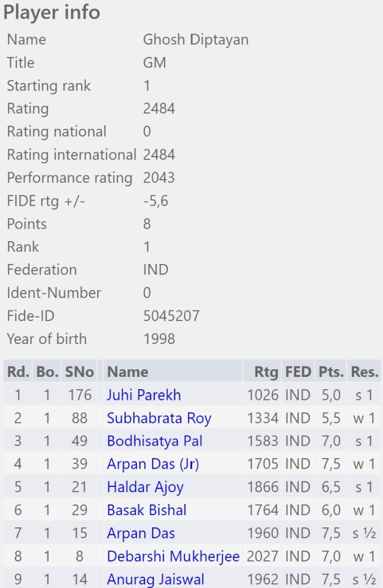Screen dimensions: 383x588
Task: Click the Bo. column header
Action: coord(47,372)
